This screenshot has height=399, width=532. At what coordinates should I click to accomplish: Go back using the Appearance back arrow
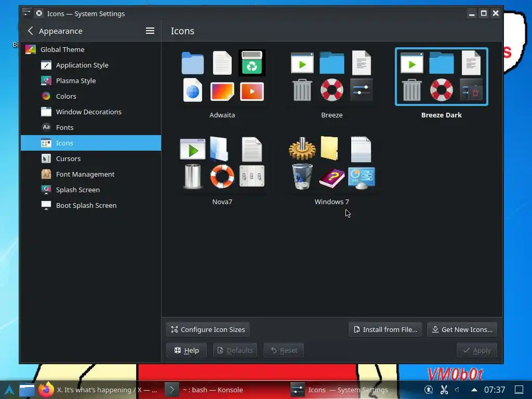[30, 31]
